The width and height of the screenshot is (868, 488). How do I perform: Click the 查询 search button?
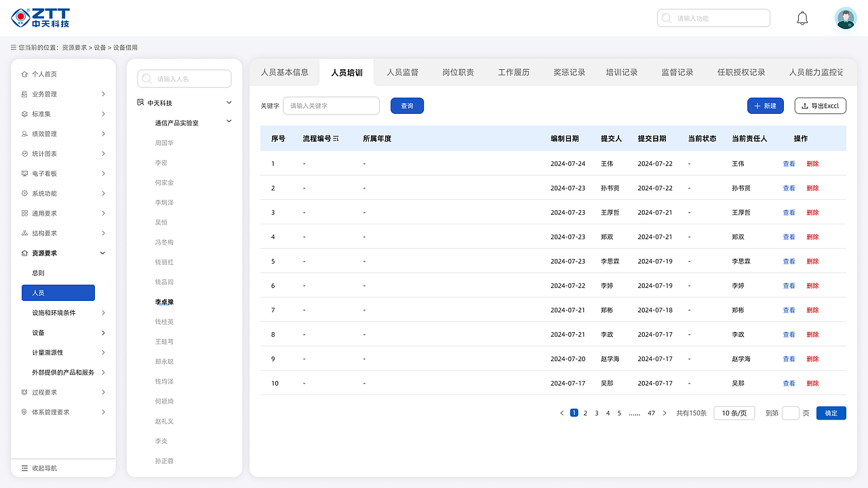tap(407, 106)
